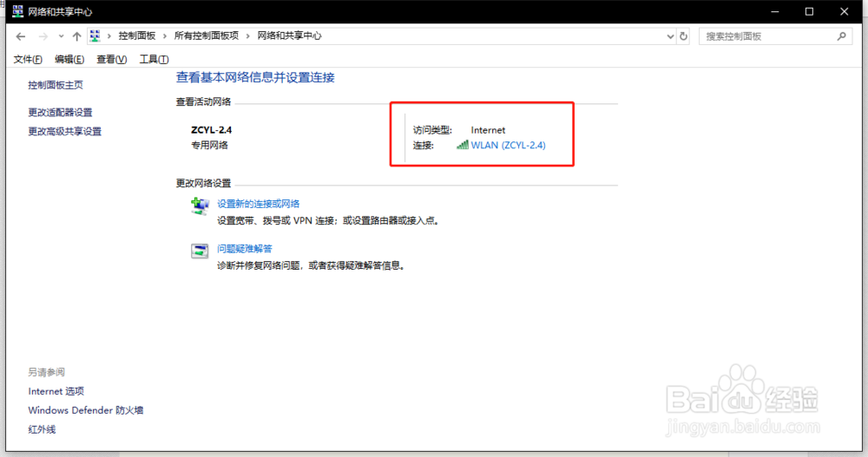Open the 查看(V) menu
The height and width of the screenshot is (457, 868).
coord(111,59)
